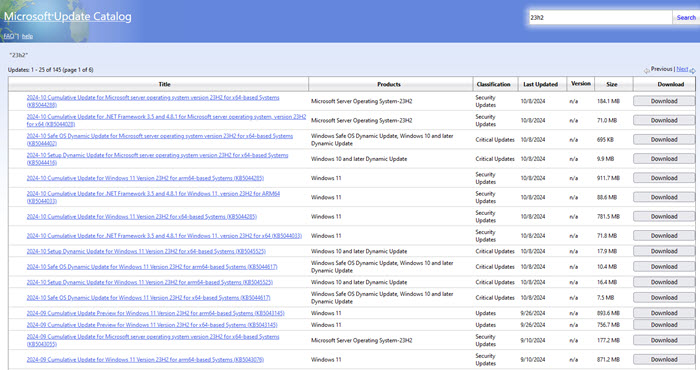The image size is (700, 370).
Task: Download the 10.4 MB Safe OS arm64 update
Action: [x=664, y=266]
